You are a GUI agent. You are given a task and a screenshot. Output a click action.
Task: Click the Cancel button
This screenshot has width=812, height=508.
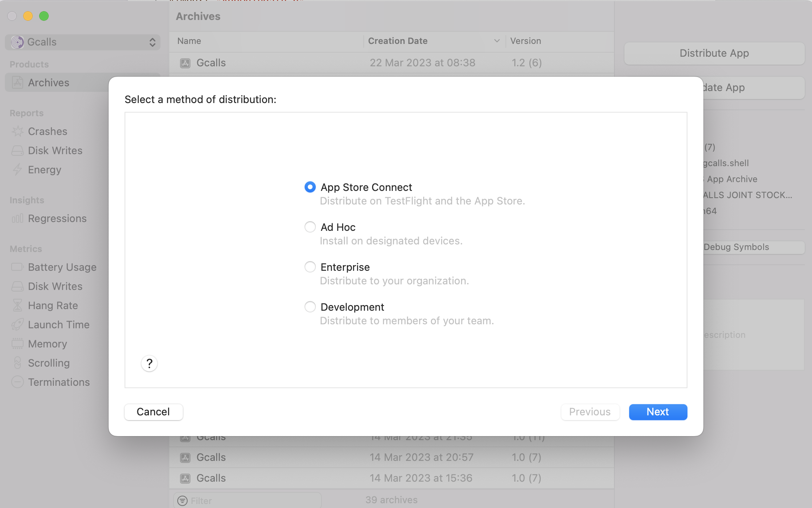point(153,412)
